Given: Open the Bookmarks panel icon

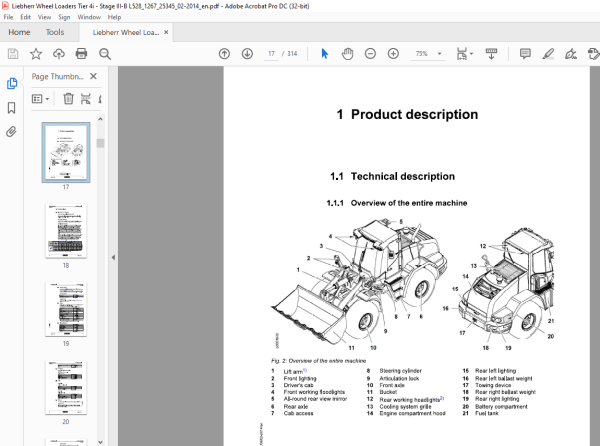Looking at the screenshot, I should (11, 108).
